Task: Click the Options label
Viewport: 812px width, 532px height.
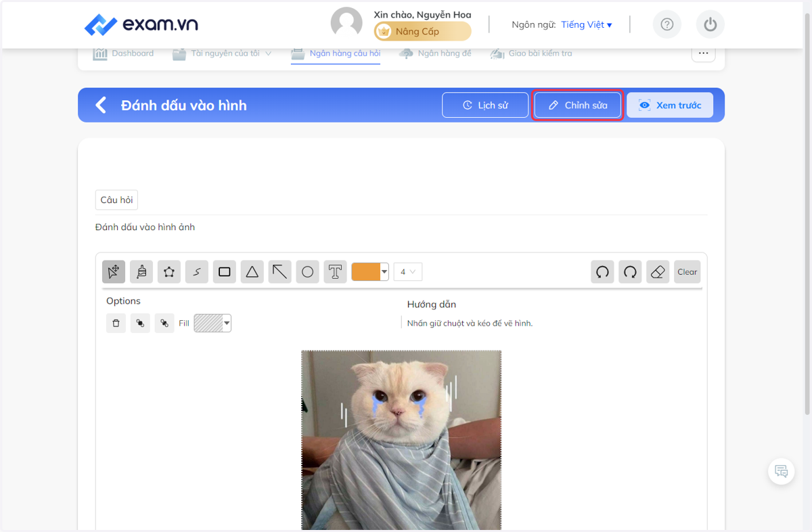Action: point(123,301)
